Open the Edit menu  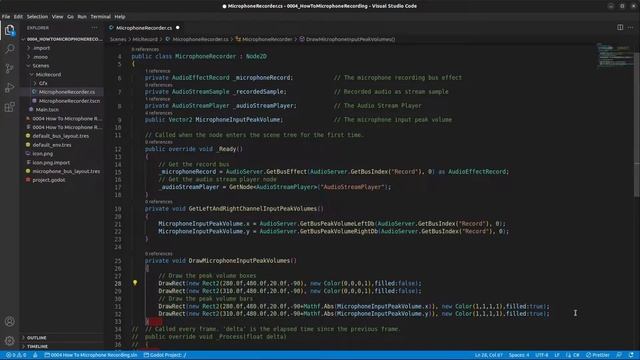pyautogui.click(x=18, y=17)
